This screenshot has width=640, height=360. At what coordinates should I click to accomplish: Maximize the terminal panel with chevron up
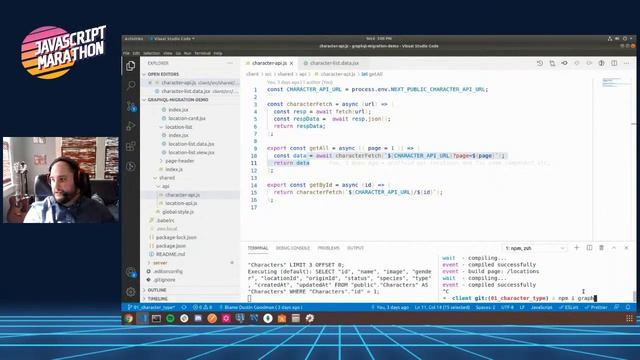tap(614, 248)
